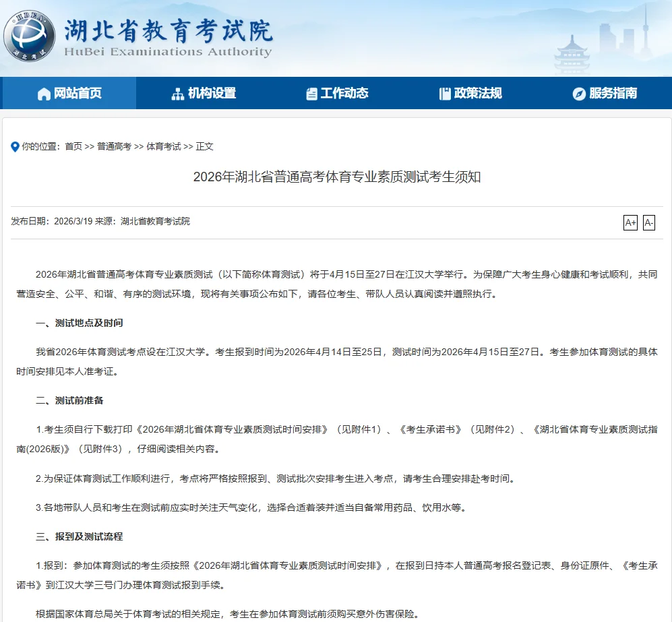This screenshot has width=672, height=622.
Task: Open the 政策法规 navigation menu
Action: [x=478, y=94]
